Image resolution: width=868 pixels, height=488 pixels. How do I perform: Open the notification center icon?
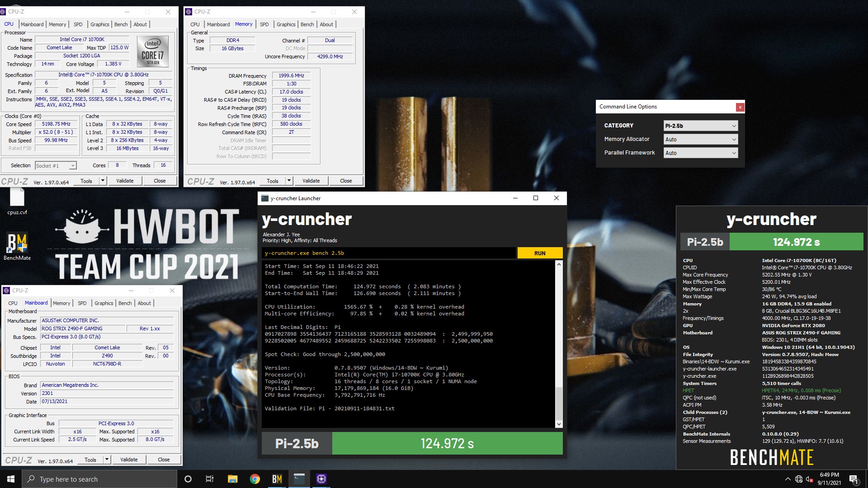pos(854,479)
